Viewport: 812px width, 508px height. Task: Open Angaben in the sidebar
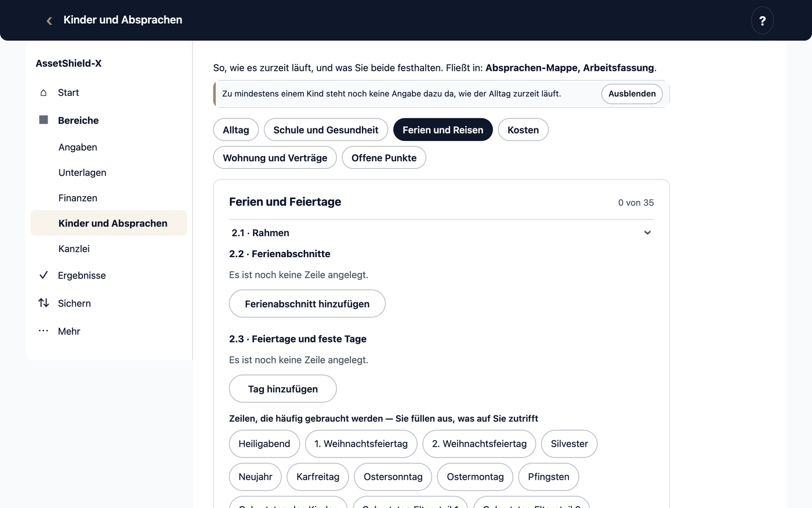[109, 147]
